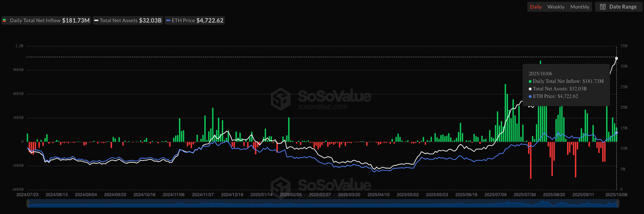Switch to the Weekly view tab

click(x=555, y=7)
